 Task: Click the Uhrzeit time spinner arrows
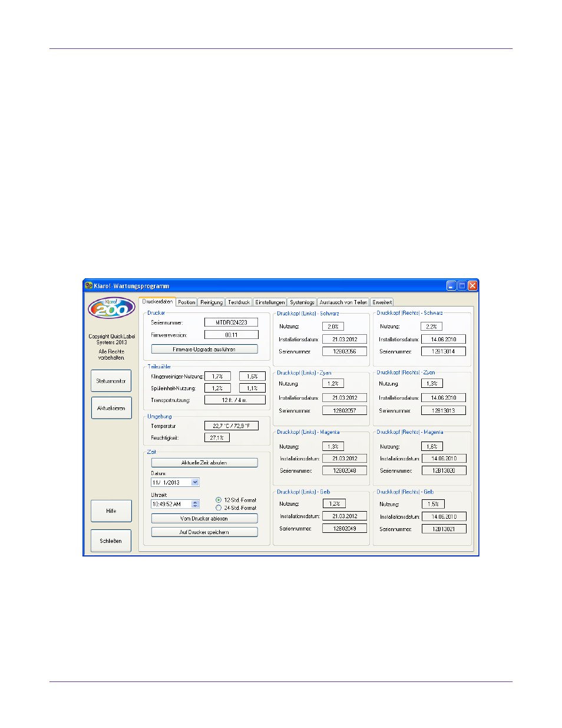click(x=196, y=504)
